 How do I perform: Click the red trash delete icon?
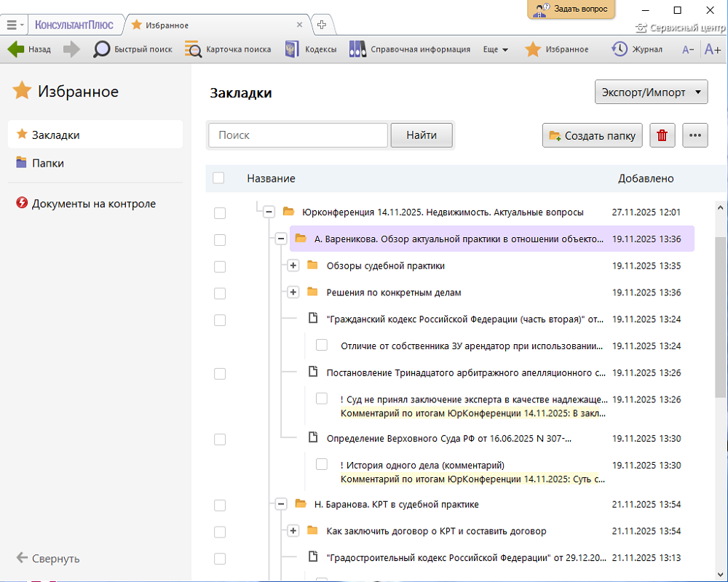click(x=662, y=135)
